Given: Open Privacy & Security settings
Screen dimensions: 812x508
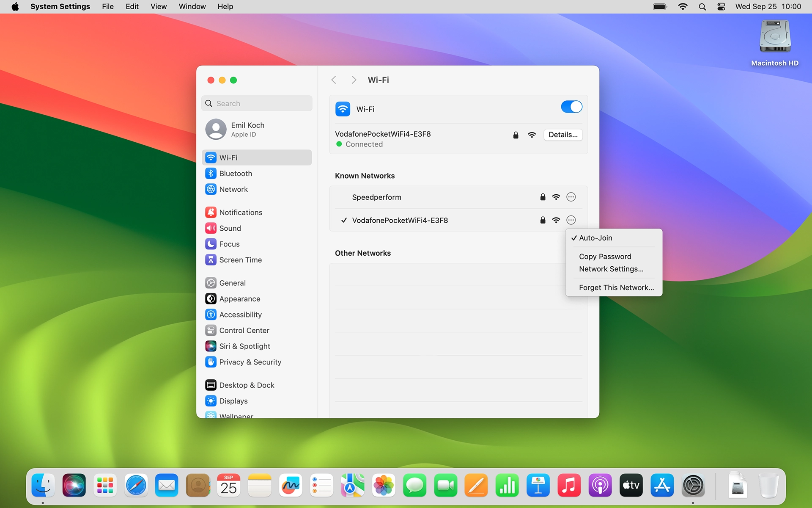Looking at the screenshot, I should click(250, 362).
